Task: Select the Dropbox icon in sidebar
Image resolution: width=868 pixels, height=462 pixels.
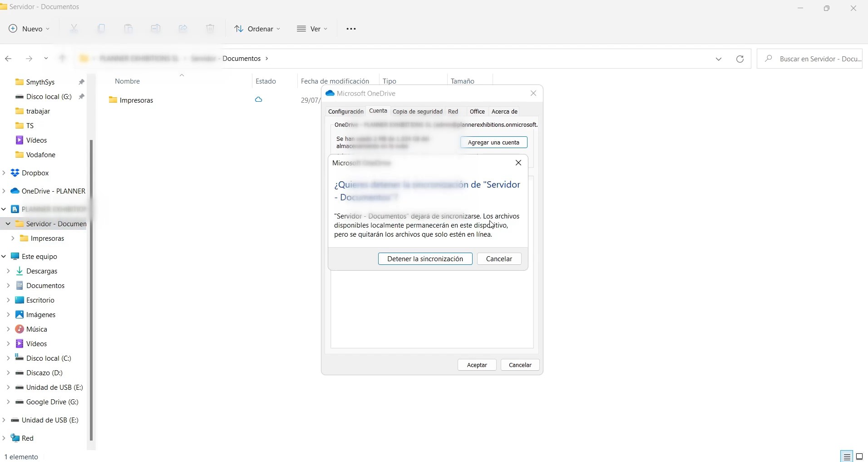Action: [x=15, y=173]
